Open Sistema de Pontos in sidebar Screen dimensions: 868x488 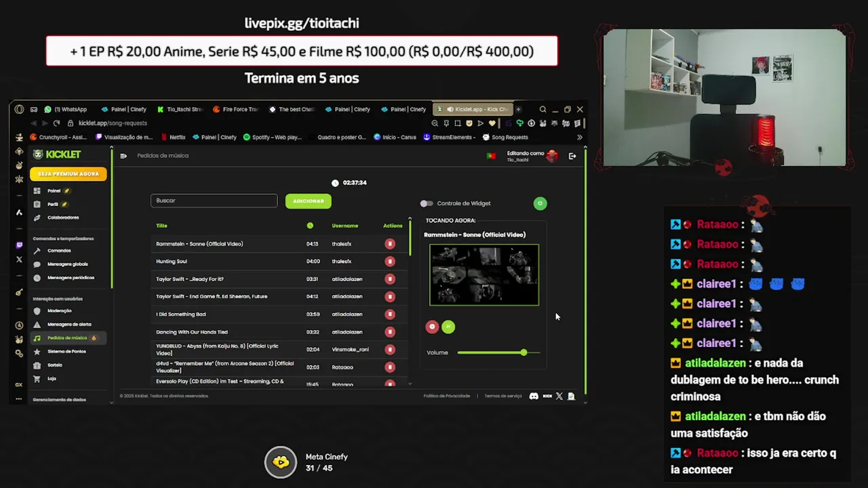click(x=66, y=352)
